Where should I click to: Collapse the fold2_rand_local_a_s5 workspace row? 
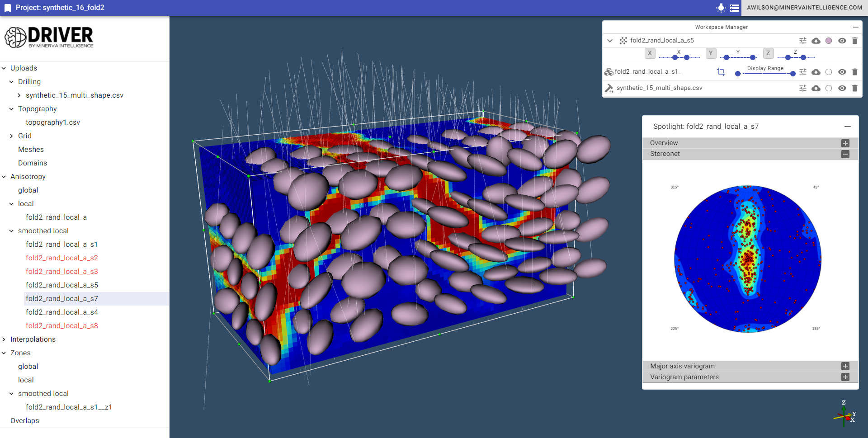(610, 41)
